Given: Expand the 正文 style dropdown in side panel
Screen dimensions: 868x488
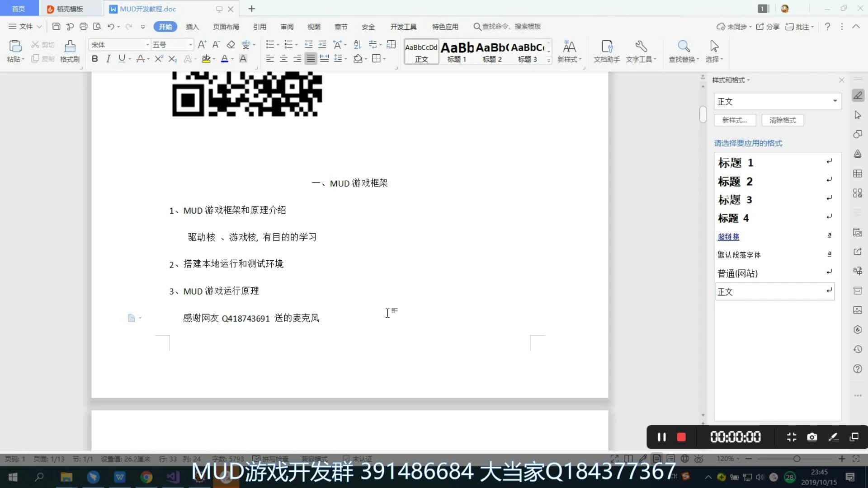Looking at the screenshot, I should 835,101.
